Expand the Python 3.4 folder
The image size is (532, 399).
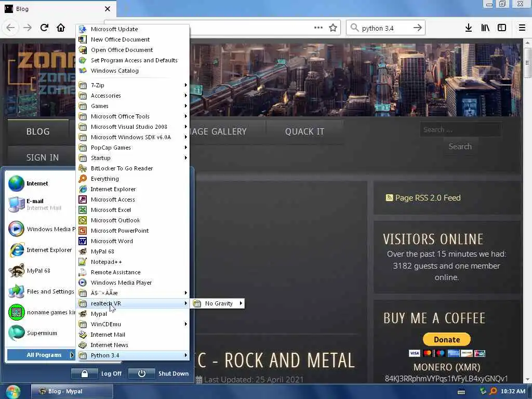pos(133,355)
